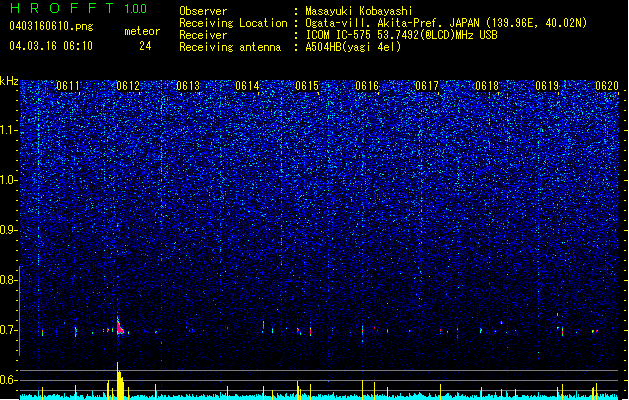
Task: Click the 'Observer' field label
Action: pos(203,11)
